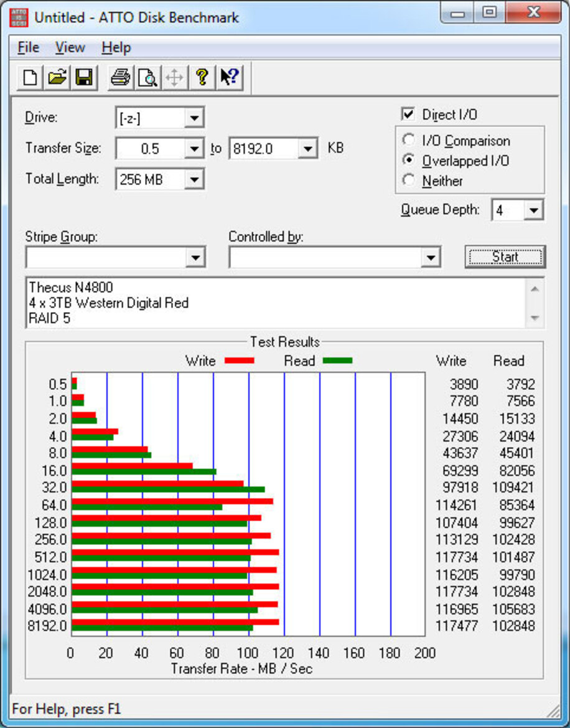Click the Print Preview toolbar icon
The image size is (570, 728).
(x=147, y=77)
